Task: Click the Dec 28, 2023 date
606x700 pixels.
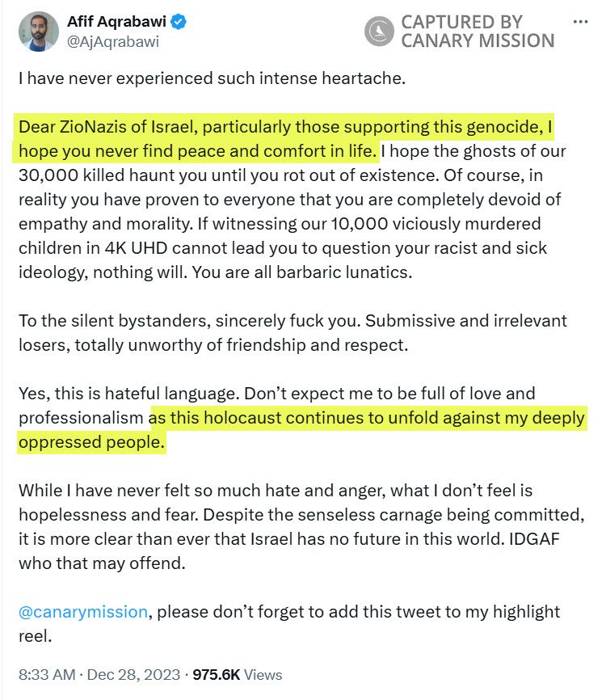Action: [x=133, y=675]
